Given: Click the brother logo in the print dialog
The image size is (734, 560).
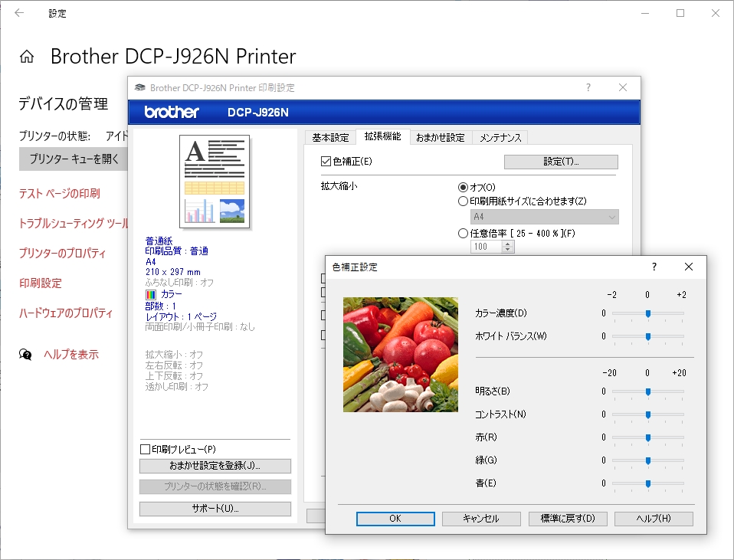Looking at the screenshot, I should (x=170, y=112).
